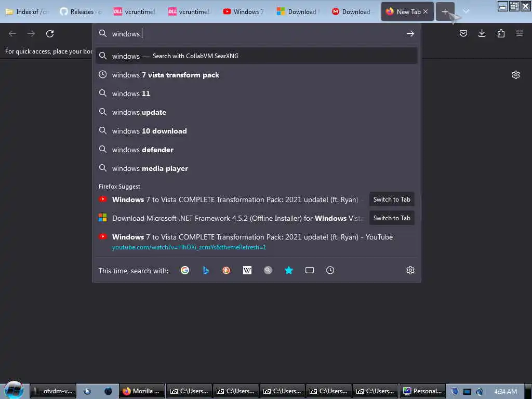Switch to Microsoft Download tab
This screenshot has width=532, height=399.
298,12
